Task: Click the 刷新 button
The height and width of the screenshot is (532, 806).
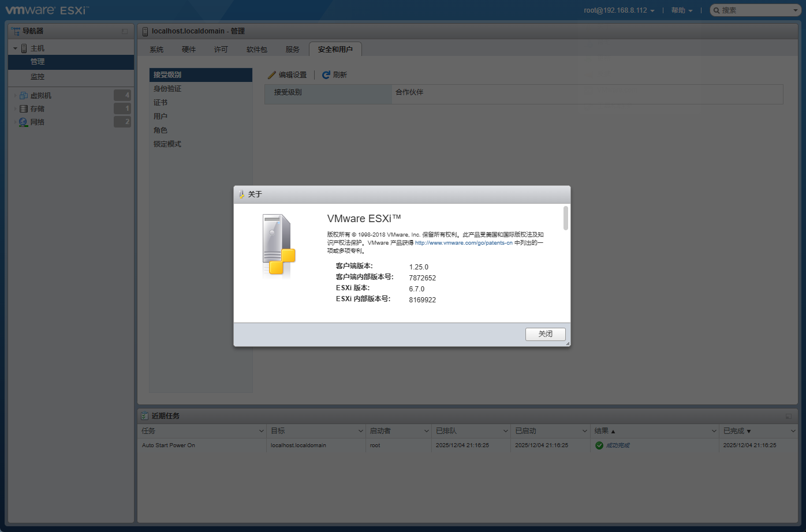Action: 334,75
